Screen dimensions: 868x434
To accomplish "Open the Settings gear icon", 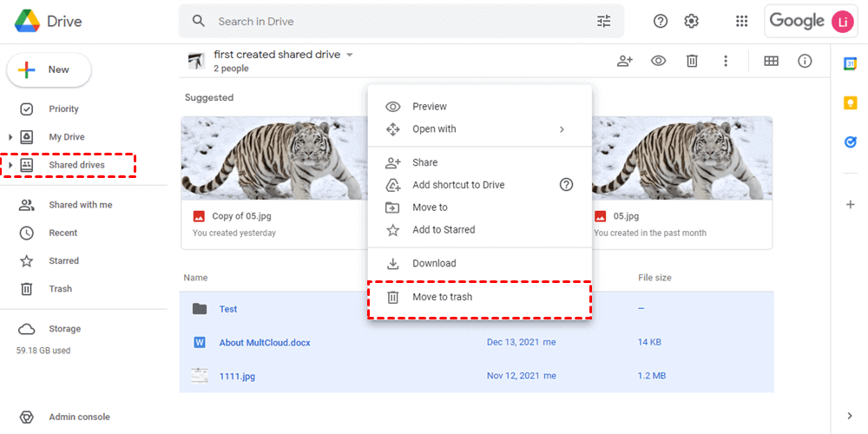I will click(x=692, y=21).
